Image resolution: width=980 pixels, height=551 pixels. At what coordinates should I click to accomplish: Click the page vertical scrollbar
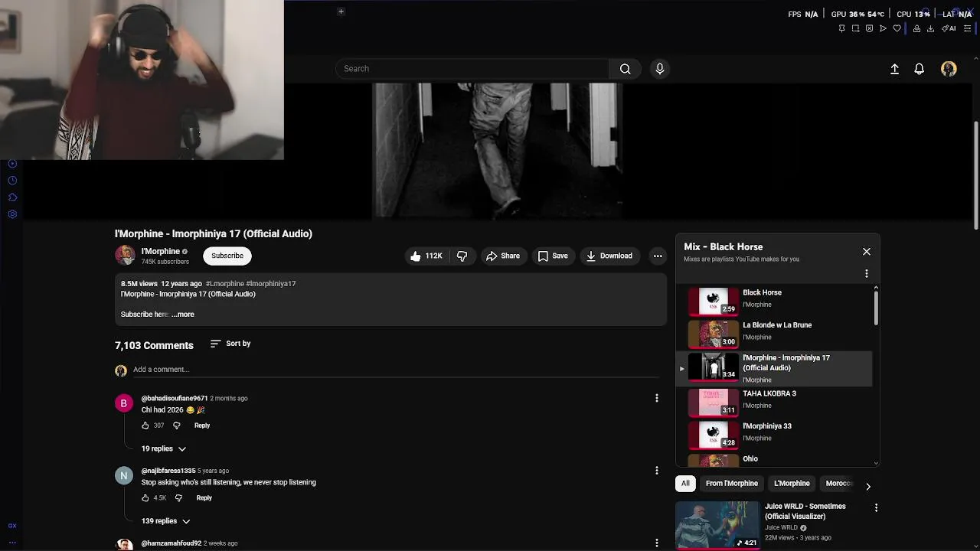coord(975,174)
